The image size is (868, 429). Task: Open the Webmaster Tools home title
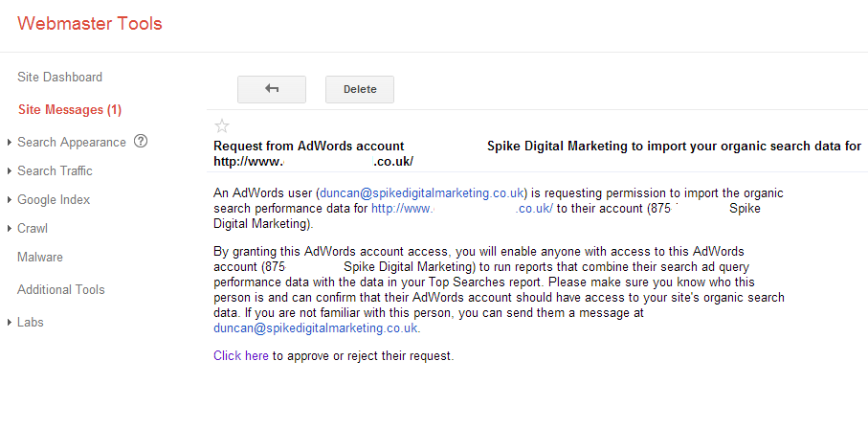tap(90, 24)
